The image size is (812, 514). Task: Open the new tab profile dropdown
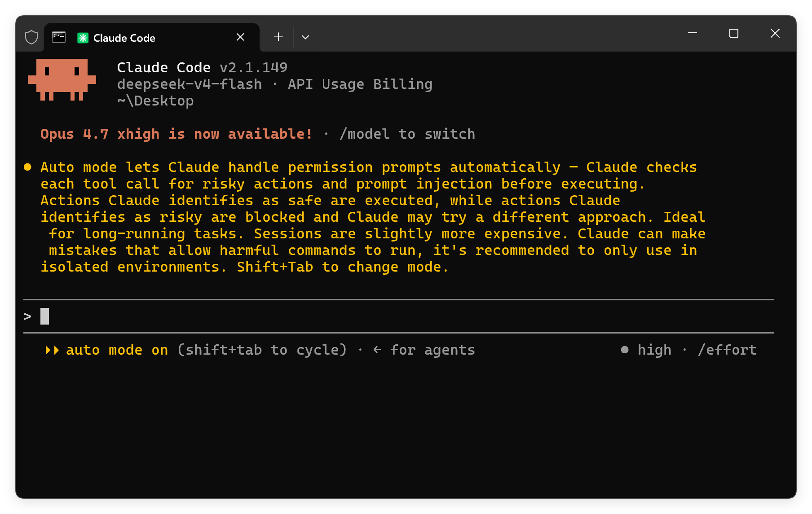click(x=305, y=37)
